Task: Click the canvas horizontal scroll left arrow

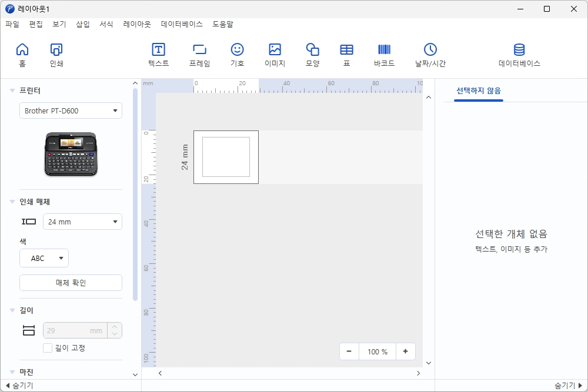Action: click(160, 373)
